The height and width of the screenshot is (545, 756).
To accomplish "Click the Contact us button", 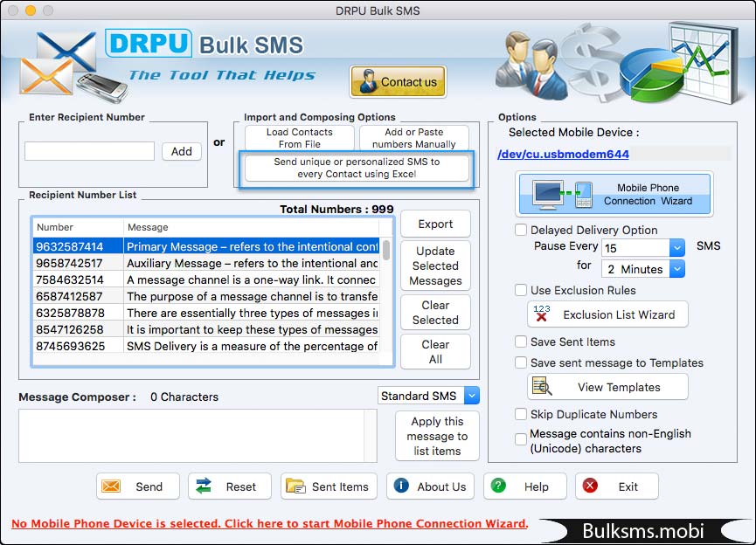I will [398, 81].
